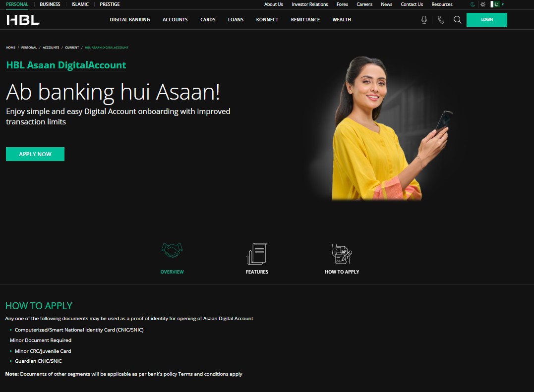This screenshot has height=392, width=534.
Task: Open the Prestige segment tab
Action: click(x=110, y=4)
